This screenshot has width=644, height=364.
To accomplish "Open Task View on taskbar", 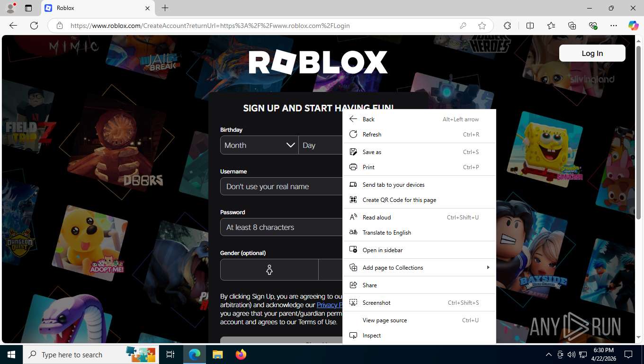I will (170, 355).
